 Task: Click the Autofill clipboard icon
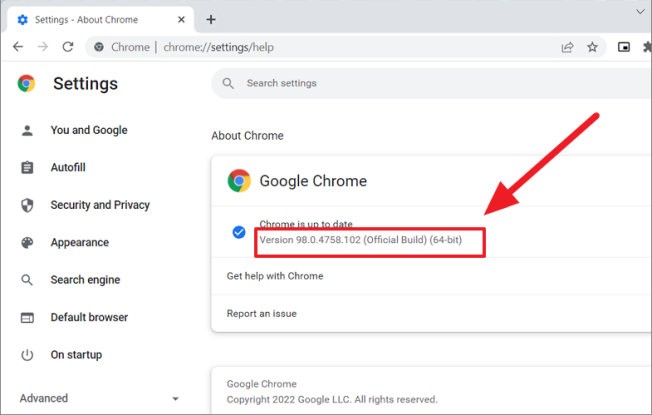point(28,167)
